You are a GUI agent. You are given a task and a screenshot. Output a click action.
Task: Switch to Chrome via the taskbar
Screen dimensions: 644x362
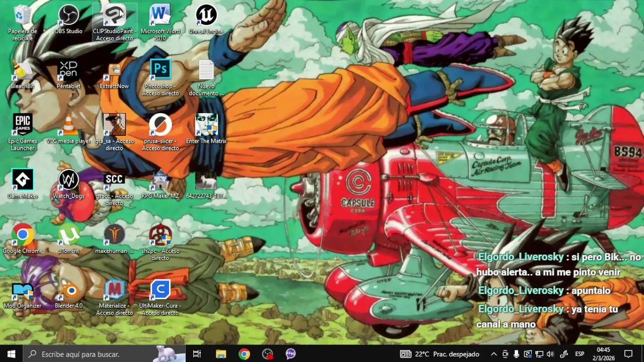tap(244, 354)
